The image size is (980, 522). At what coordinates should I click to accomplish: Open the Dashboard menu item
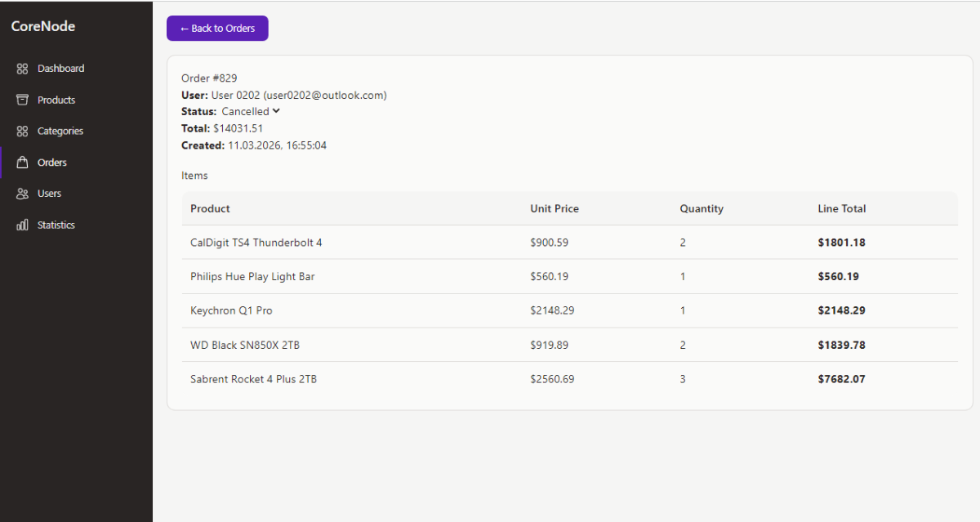click(x=60, y=69)
